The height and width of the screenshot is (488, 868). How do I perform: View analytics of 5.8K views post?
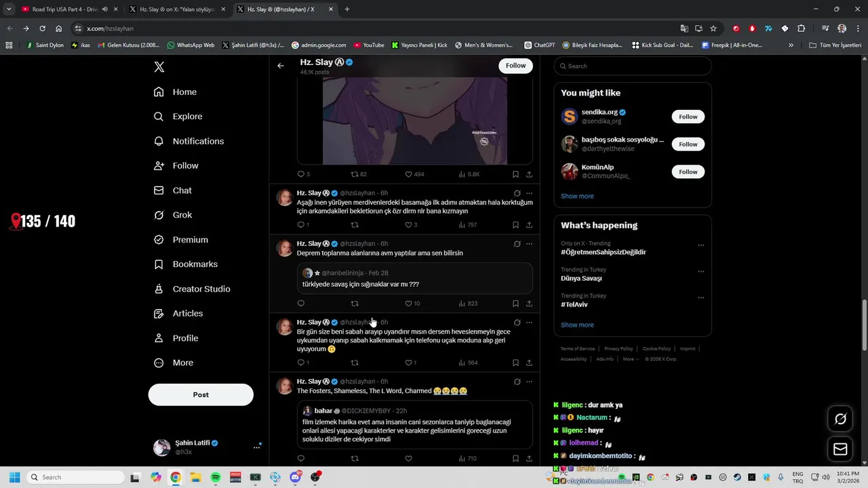(x=469, y=174)
